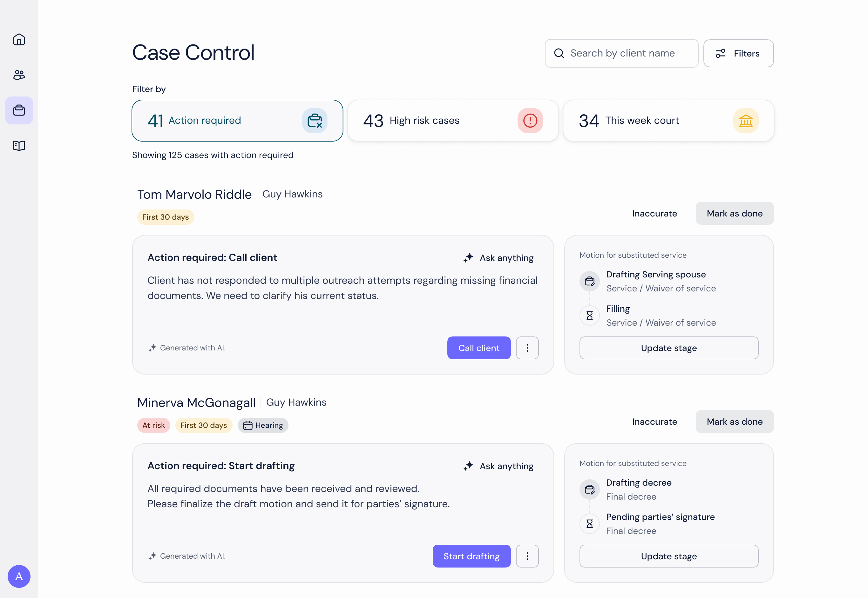Screen dimensions: 868x598
Task: Open more options beside Start drafting
Action: (527, 556)
